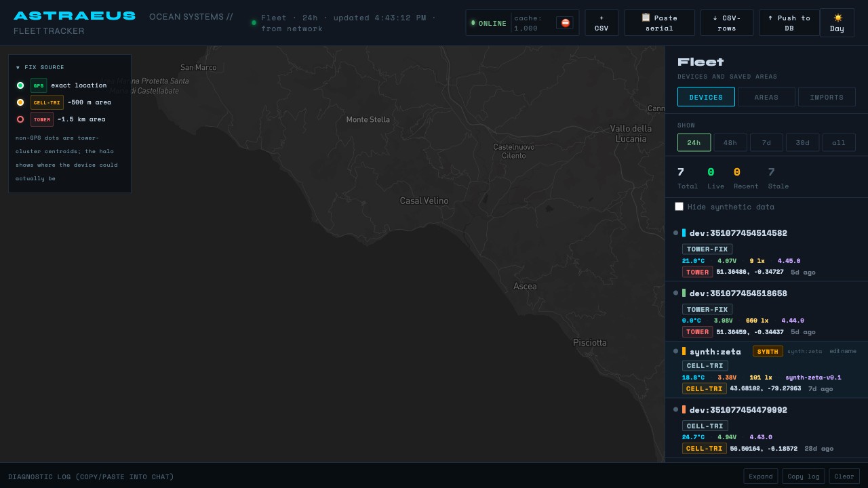This screenshot has width=868, height=488.
Task: Click the ASTRAEUS logo
Action: pos(75,16)
